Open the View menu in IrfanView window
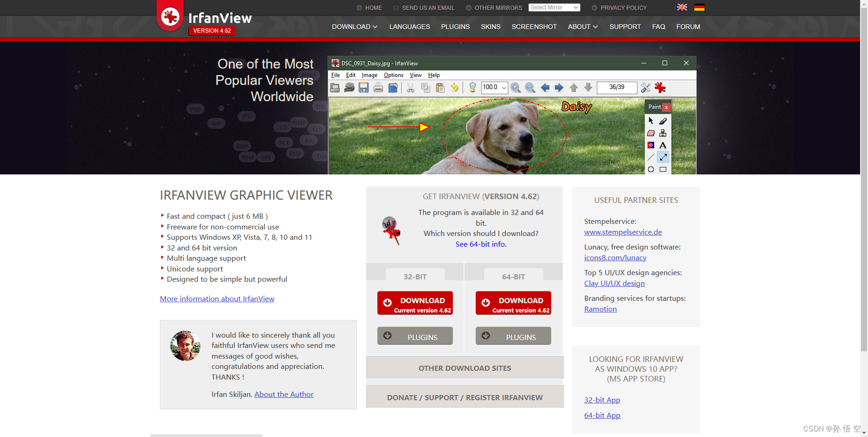This screenshot has width=868, height=437. tap(416, 75)
